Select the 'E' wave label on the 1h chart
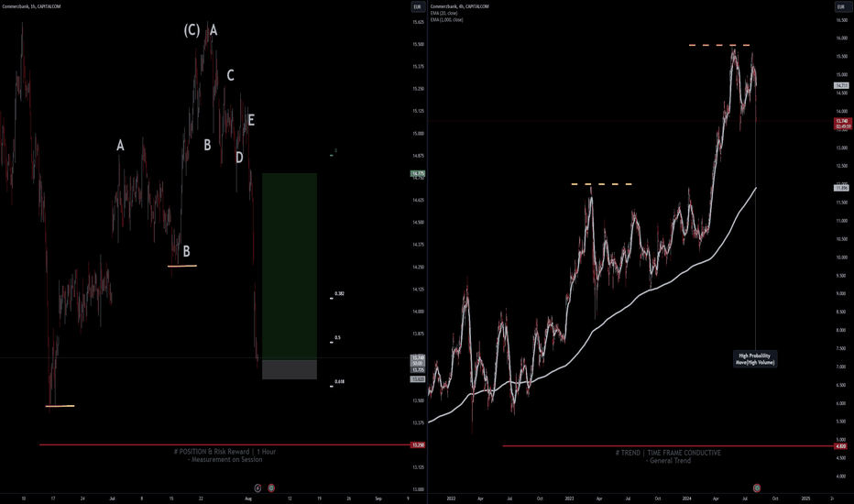Image resolution: width=854 pixels, height=504 pixels. (x=251, y=120)
